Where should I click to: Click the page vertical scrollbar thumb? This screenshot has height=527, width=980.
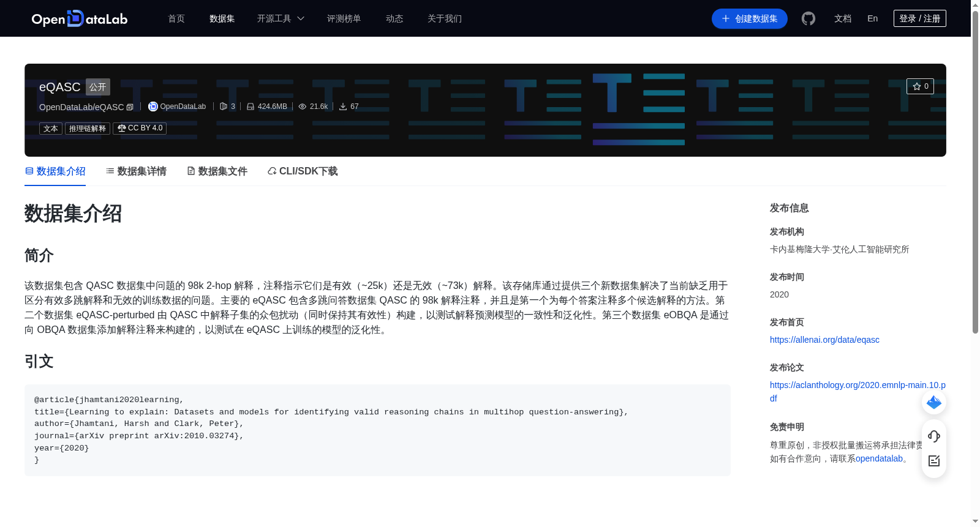tap(975, 171)
